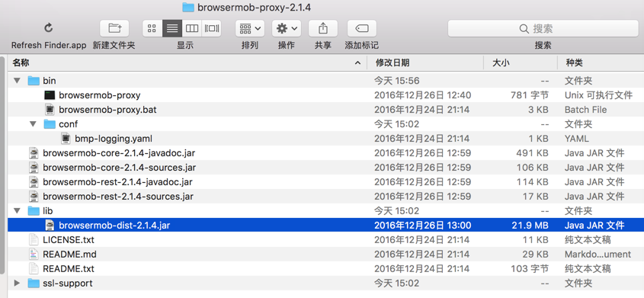
Task: Click the browsermob-proxy.bat file name
Action: coord(107,110)
